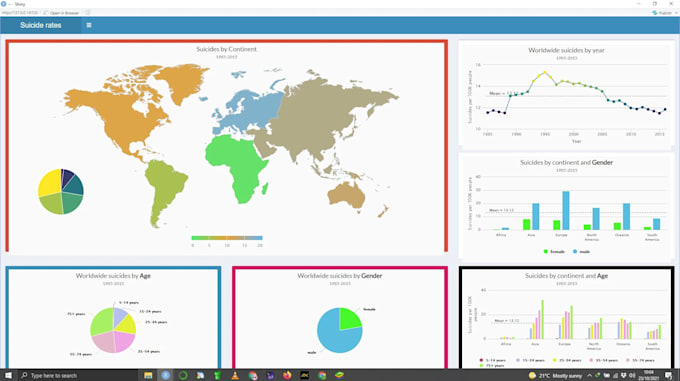This screenshot has height=381, width=680.
Task: Open Google Chrome from the taskbar
Action: [x=322, y=375]
